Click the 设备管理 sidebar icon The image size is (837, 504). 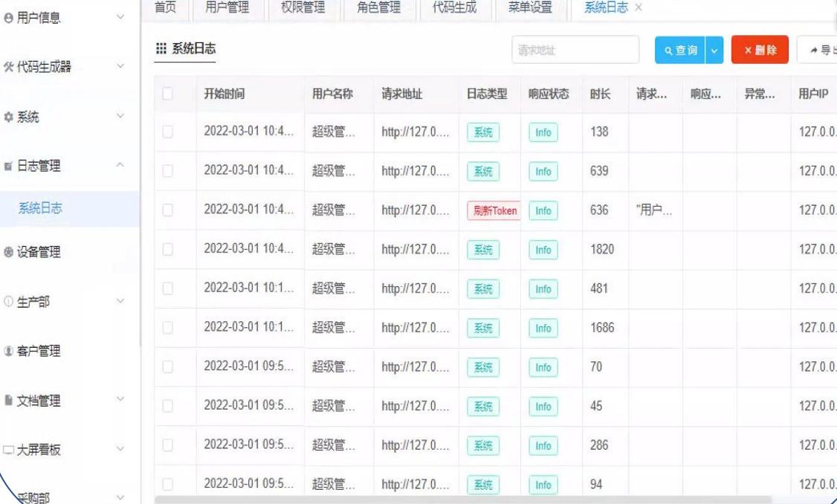(x=8, y=252)
